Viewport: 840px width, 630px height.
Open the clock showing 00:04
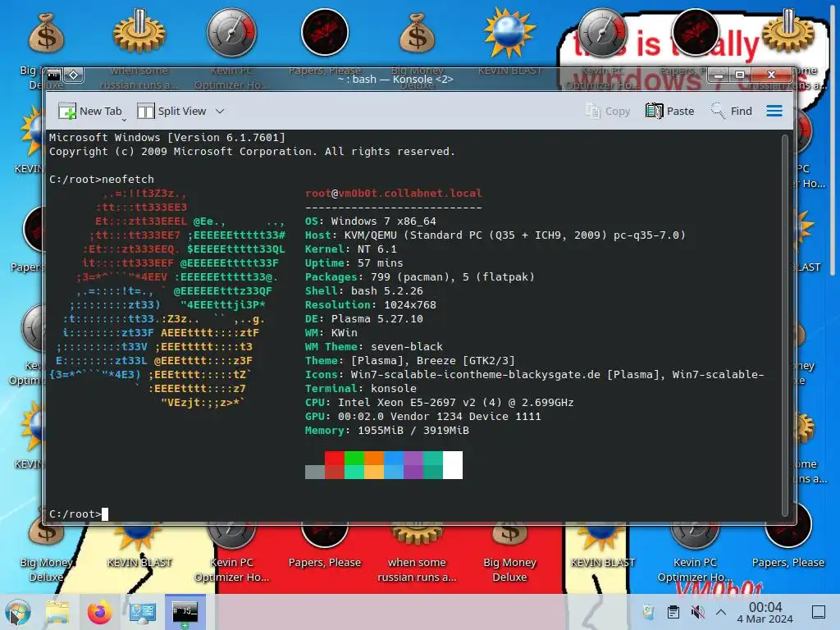[765, 612]
